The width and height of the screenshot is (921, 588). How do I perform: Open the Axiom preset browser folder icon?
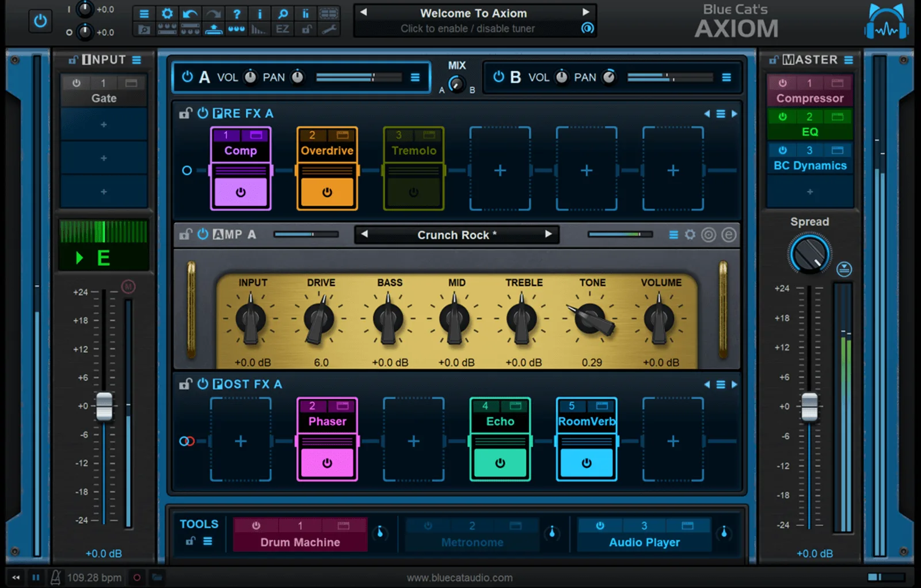point(144,29)
